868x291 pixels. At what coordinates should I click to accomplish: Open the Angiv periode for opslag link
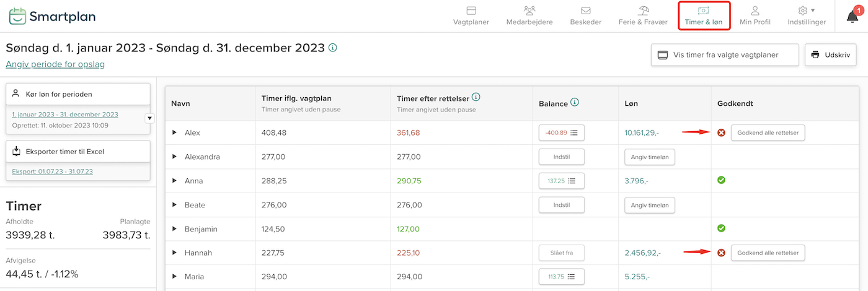coord(55,64)
